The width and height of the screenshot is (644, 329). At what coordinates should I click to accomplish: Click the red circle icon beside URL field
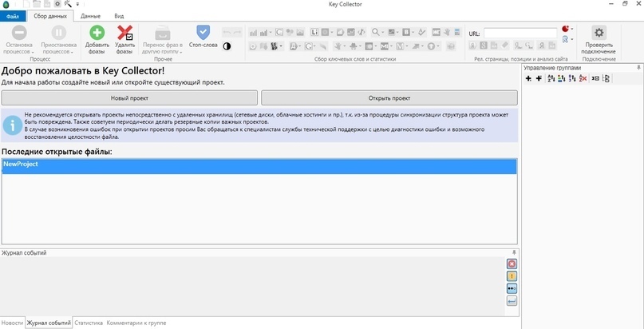pos(566,29)
